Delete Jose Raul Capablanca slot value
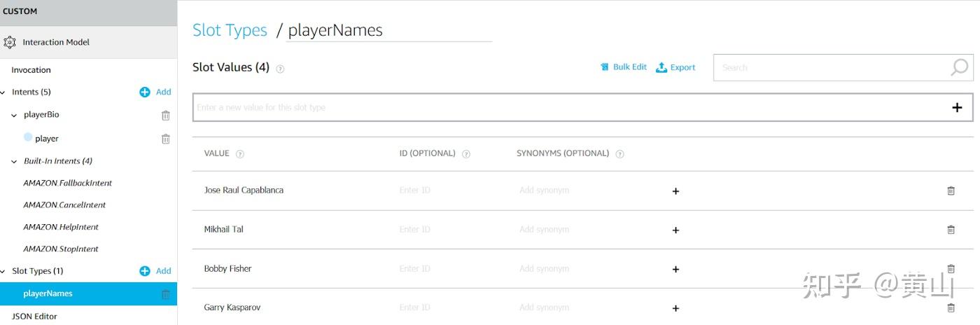The image size is (980, 325). pyautogui.click(x=951, y=191)
